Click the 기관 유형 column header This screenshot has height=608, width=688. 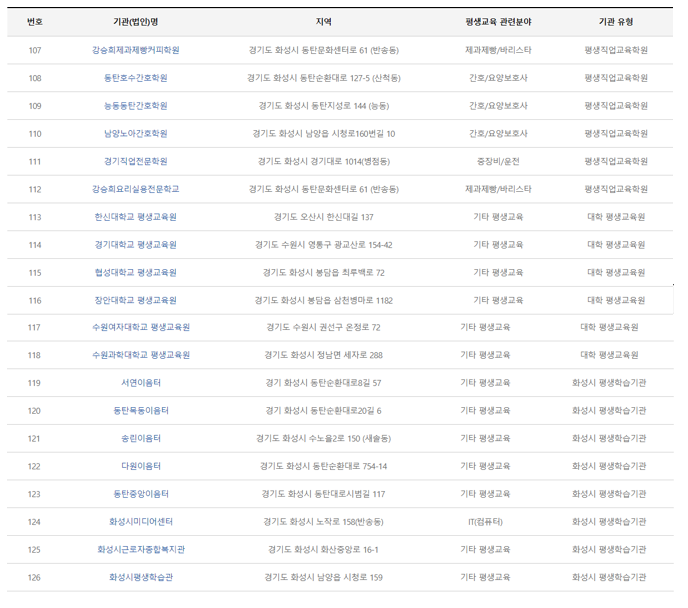616,21
